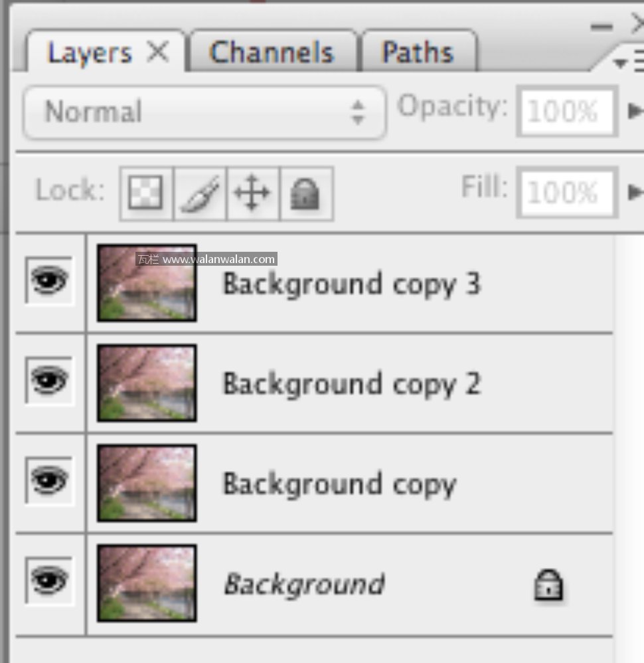Image resolution: width=644 pixels, height=663 pixels.
Task: Select the Background copy 3 layer name
Action: (351, 284)
